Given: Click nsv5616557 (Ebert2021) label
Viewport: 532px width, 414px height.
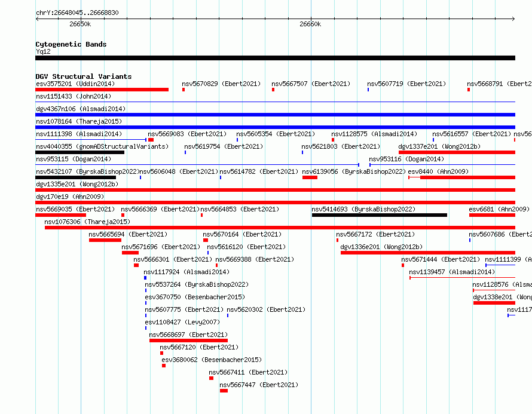Looking at the screenshot, I should 472,134.
